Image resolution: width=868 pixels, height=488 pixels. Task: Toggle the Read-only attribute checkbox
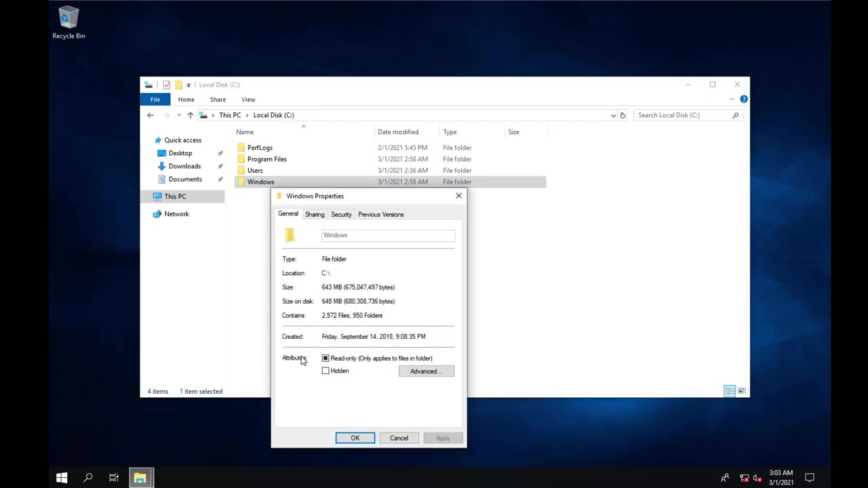coord(325,359)
